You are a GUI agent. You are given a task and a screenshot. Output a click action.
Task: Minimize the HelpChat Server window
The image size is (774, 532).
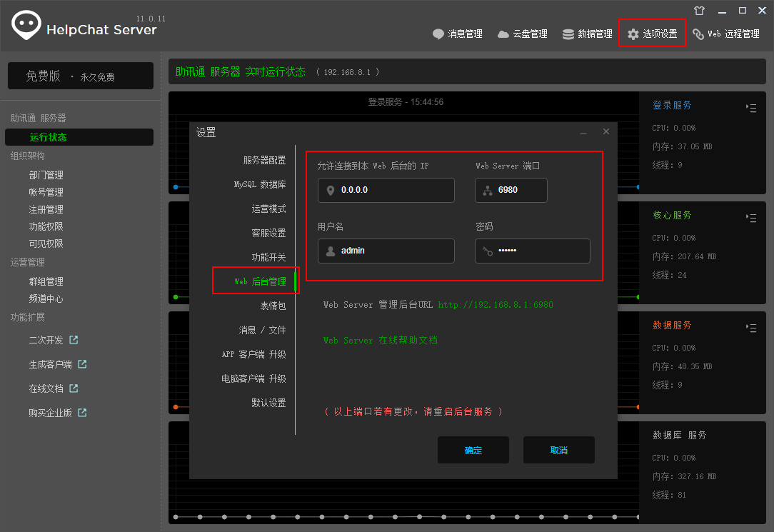pos(722,11)
